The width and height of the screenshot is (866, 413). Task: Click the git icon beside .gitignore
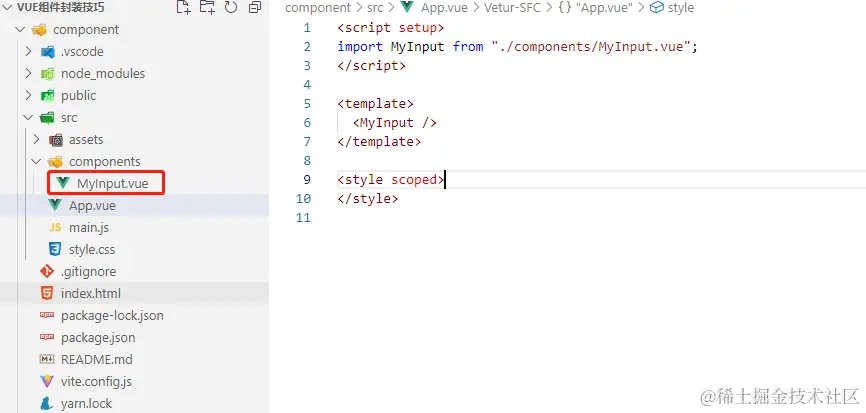pyautogui.click(x=47, y=272)
